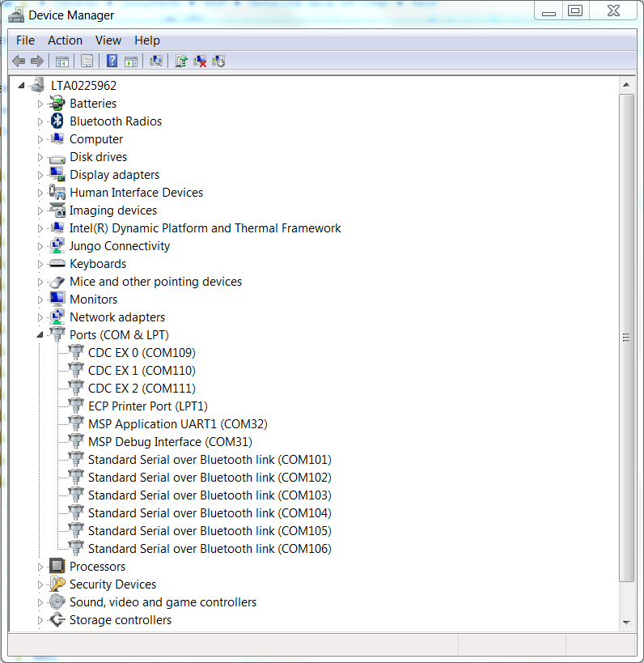Viewport: 644px width, 663px height.
Task: Expand the Bluetooth Radios node
Action: pos(40,121)
